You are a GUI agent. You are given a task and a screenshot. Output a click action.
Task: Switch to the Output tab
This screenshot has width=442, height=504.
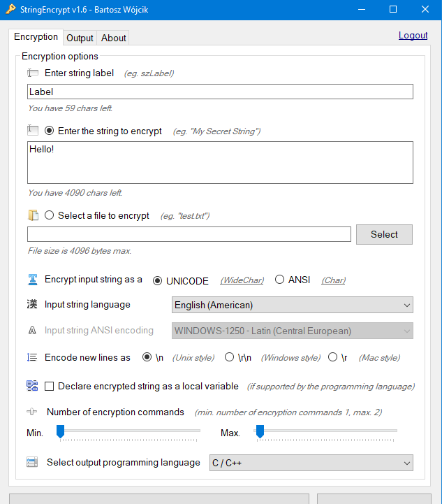(x=80, y=38)
